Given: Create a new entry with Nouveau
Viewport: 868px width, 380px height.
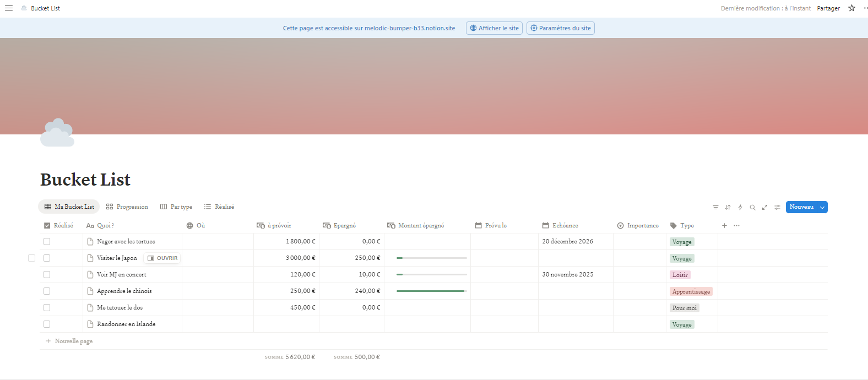Looking at the screenshot, I should 801,207.
